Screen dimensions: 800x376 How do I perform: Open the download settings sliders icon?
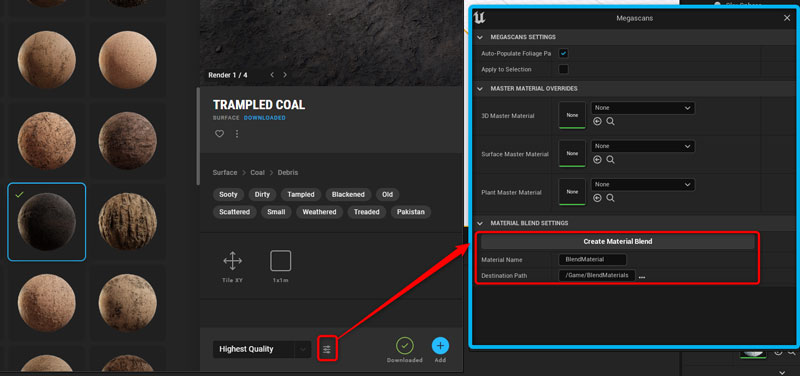327,349
